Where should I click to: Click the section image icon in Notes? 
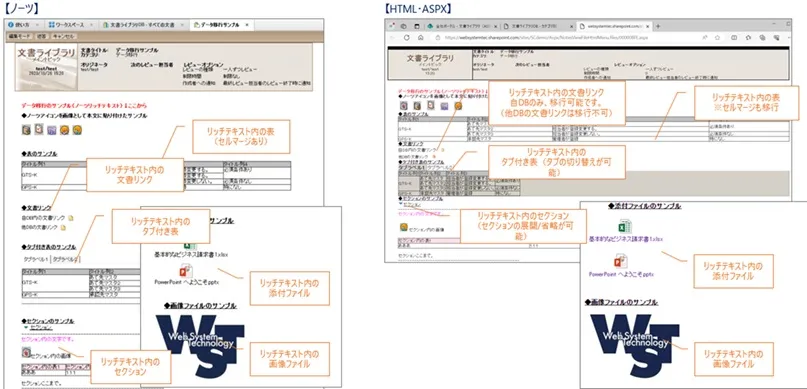tap(26, 352)
